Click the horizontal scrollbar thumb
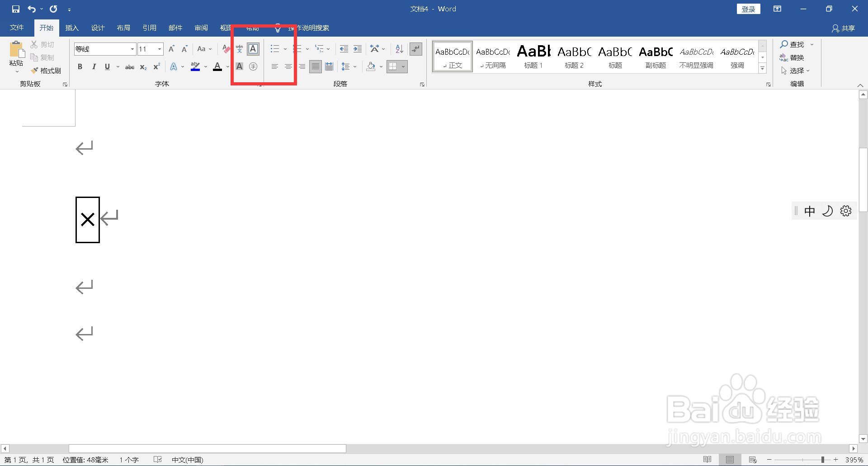868x466 pixels. [208, 448]
